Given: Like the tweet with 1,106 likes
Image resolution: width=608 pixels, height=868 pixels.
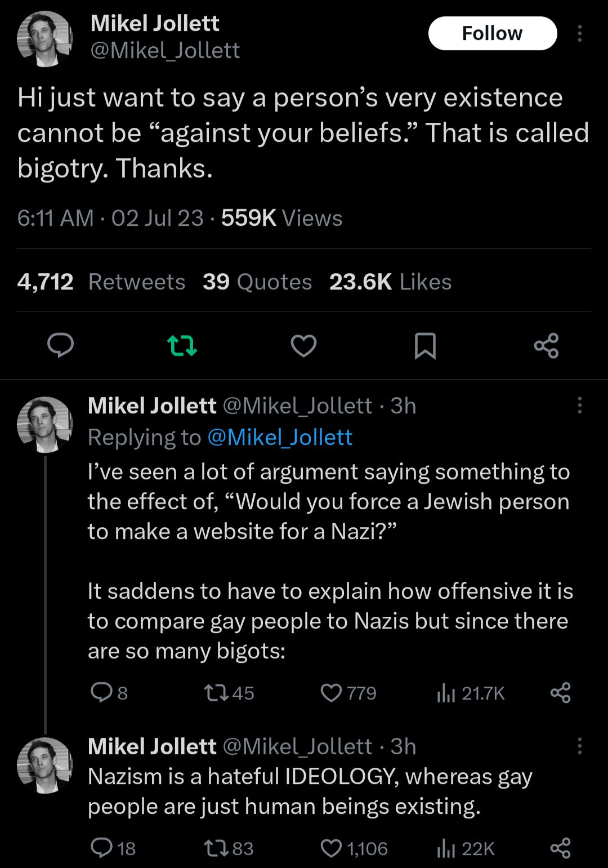Looking at the screenshot, I should pyautogui.click(x=332, y=847).
